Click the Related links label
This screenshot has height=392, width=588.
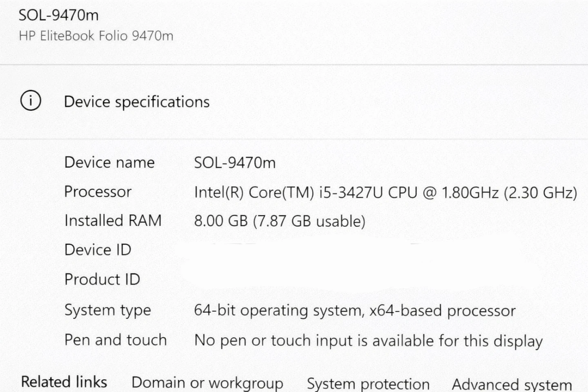[64, 382]
